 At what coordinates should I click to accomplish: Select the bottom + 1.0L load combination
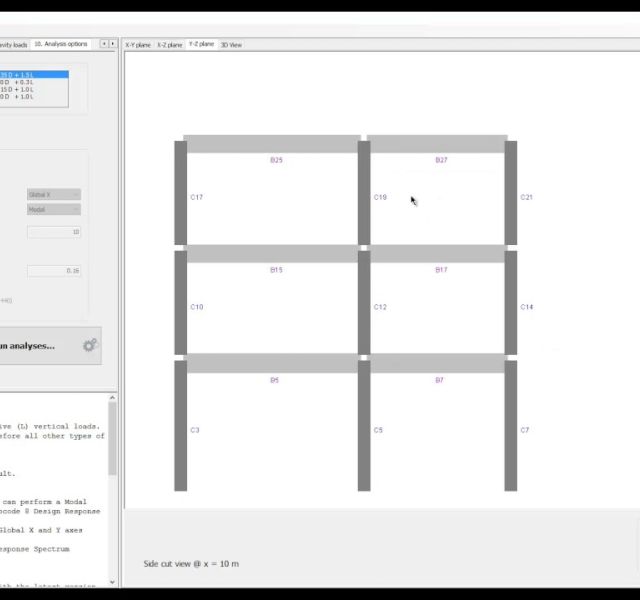(x=34, y=97)
